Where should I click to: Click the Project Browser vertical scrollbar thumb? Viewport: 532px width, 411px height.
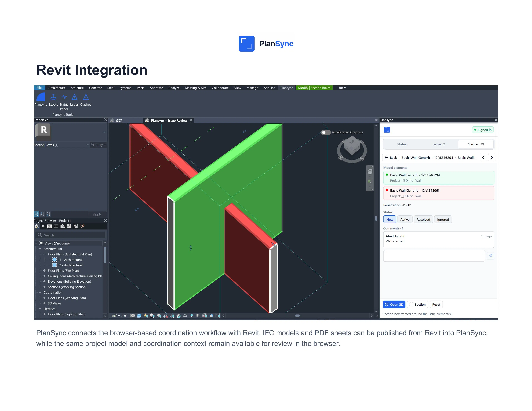point(105,255)
